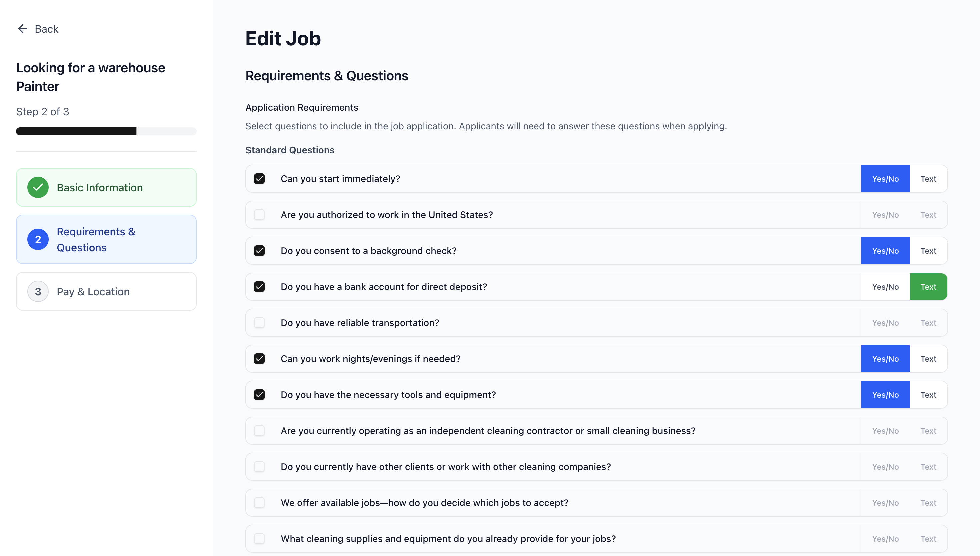Uncheck "Do you consent to a background check?"
This screenshot has height=556, width=980.
coord(260,251)
